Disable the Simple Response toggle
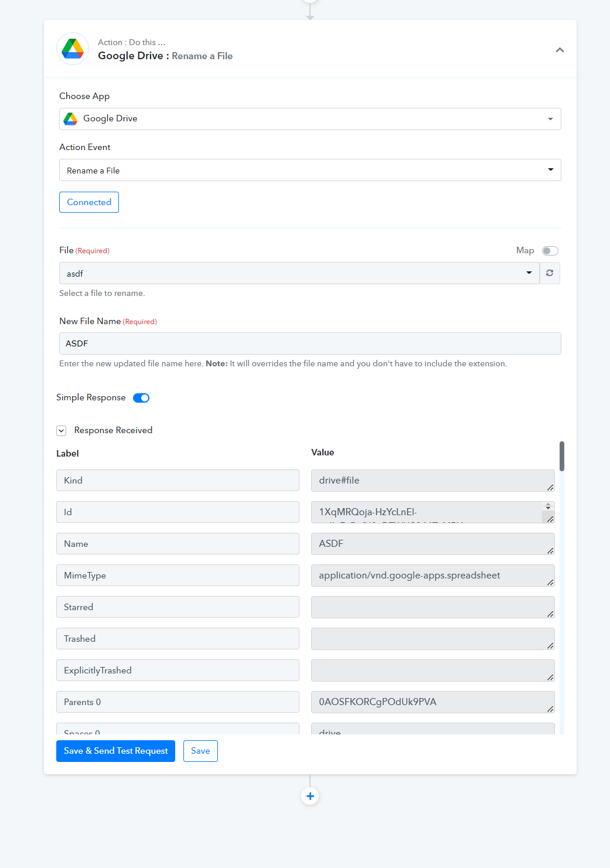 pos(141,398)
